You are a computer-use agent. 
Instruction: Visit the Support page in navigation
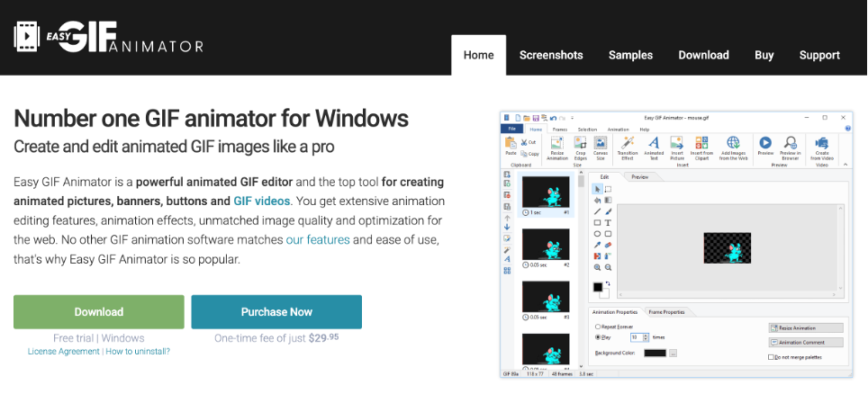point(819,55)
